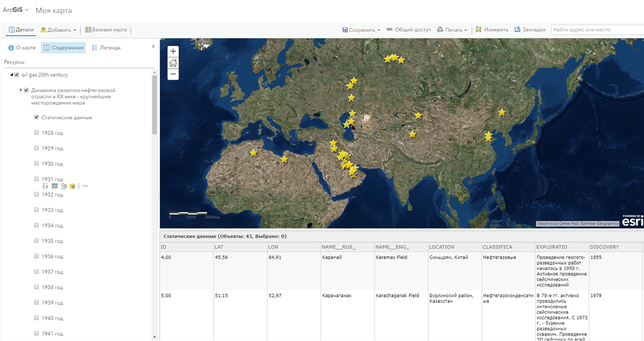Show legend icon under 1931 год layer

[x=46, y=186]
